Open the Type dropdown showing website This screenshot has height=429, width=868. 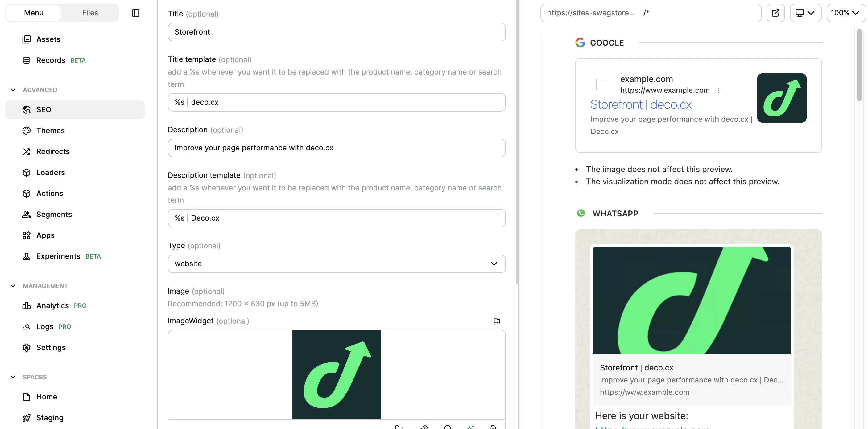point(336,264)
